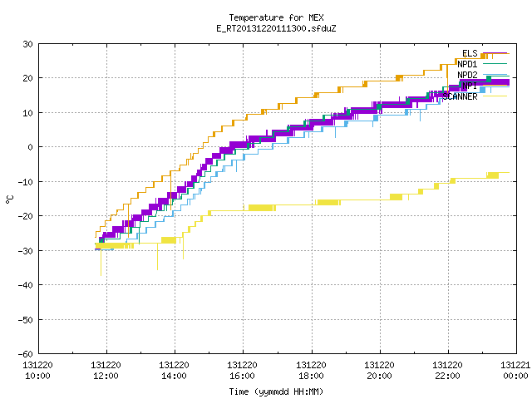Click the 'Time (yymmdd HH:MM)' axis title

pyautogui.click(x=276, y=392)
